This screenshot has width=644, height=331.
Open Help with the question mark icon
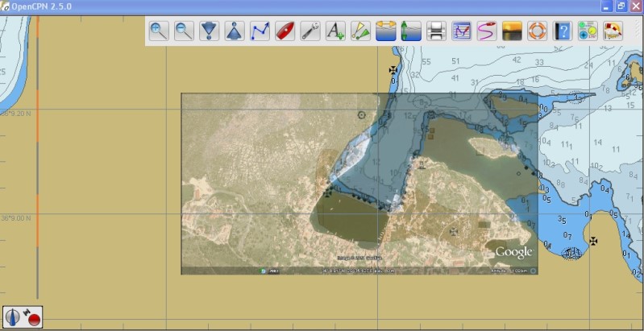[563, 31]
